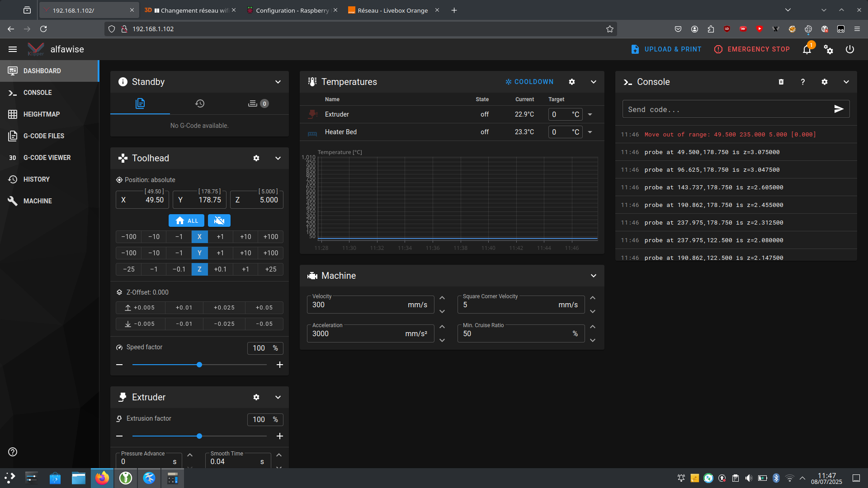Collapse the Machine panel
Viewport: 868px width, 488px height.
pos(594,276)
